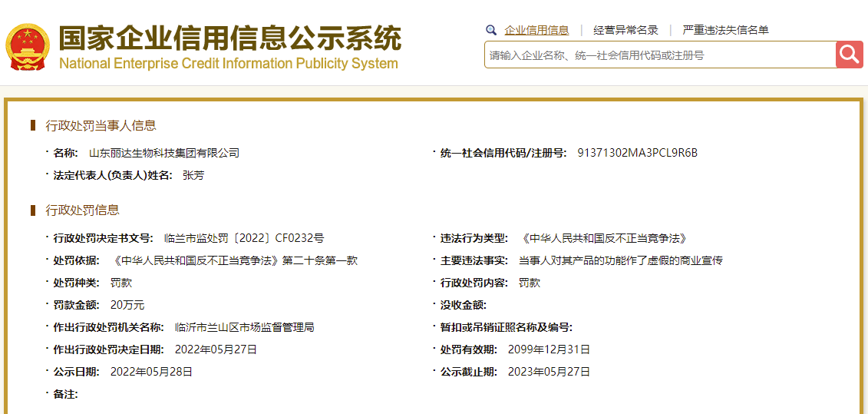Image resolution: width=868 pixels, height=414 pixels.
Task: Click the national emblem logo
Action: click(27, 48)
